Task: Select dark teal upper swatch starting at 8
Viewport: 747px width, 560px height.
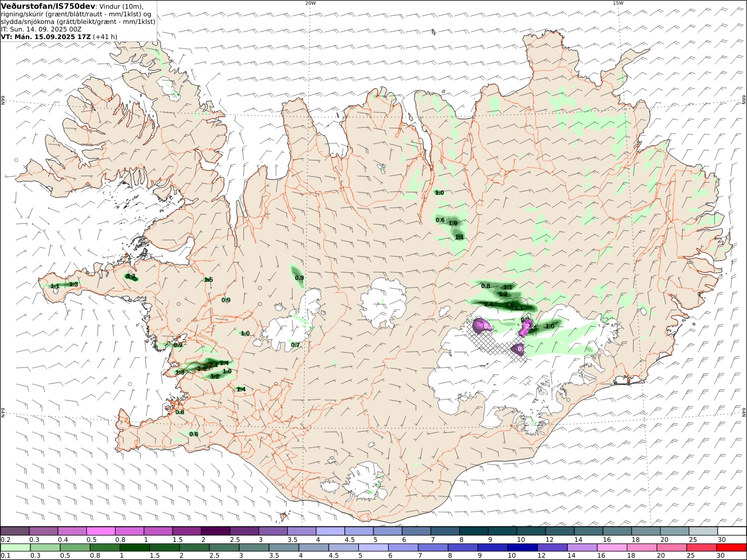Action: tap(473, 531)
